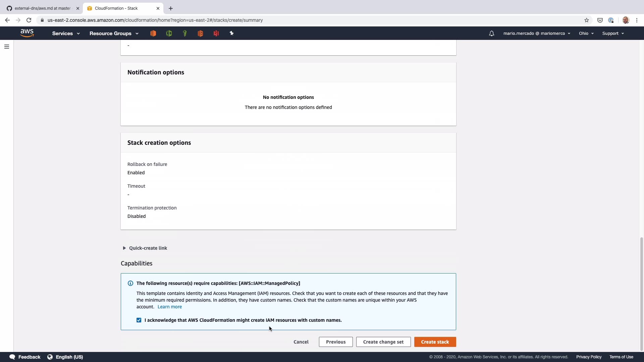Click the notifications bell icon
The height and width of the screenshot is (362, 644).
tap(491, 34)
